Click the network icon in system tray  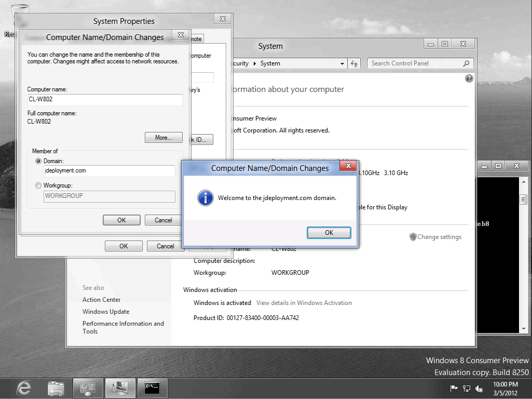pyautogui.click(x=467, y=389)
